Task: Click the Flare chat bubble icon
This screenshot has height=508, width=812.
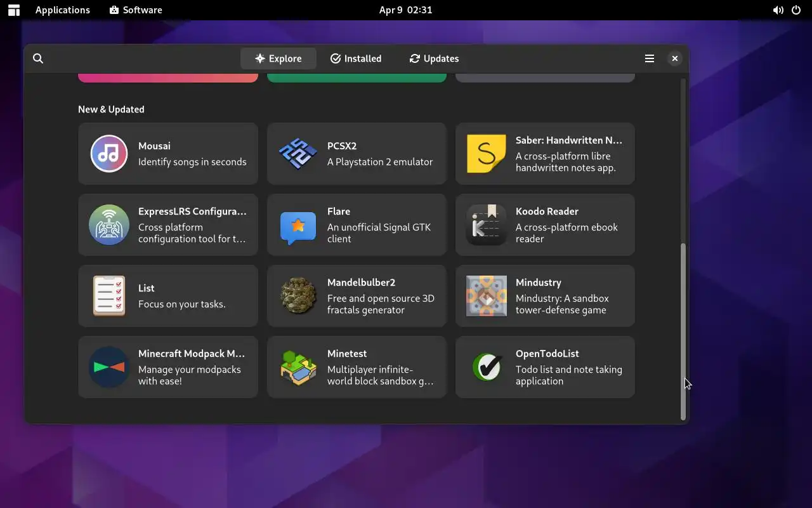Action: (298, 228)
